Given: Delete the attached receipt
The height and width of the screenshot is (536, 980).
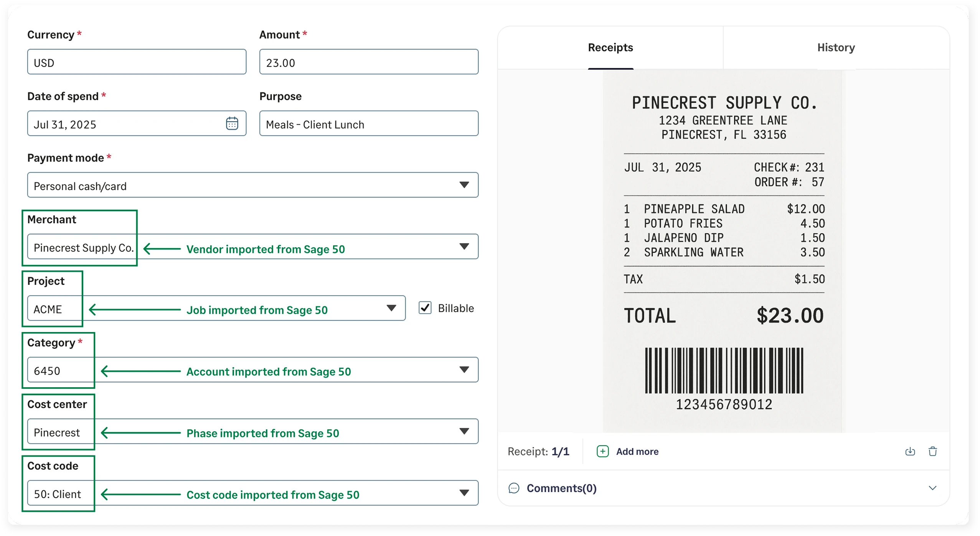Looking at the screenshot, I should pos(933,451).
